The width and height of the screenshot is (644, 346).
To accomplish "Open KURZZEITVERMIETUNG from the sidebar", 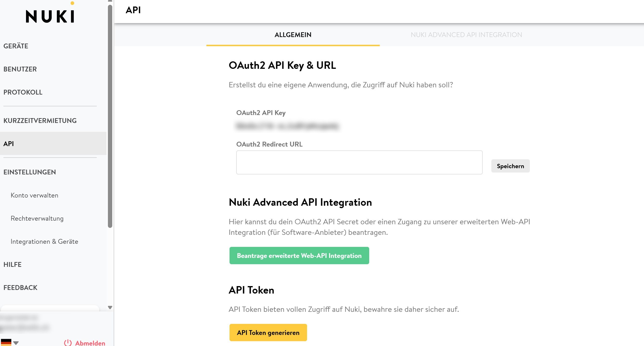I will tap(40, 120).
